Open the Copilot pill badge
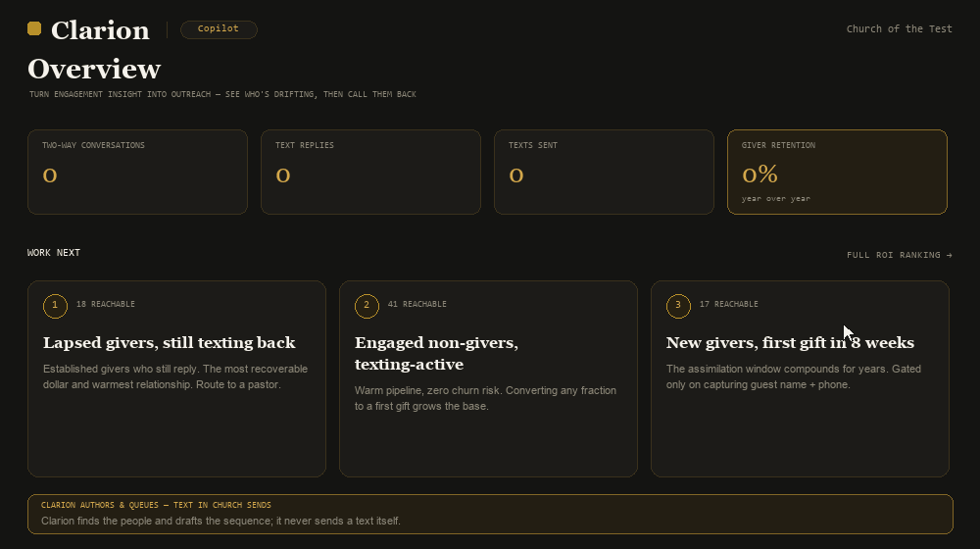Viewport: 980px width, 549px height. click(x=219, y=29)
